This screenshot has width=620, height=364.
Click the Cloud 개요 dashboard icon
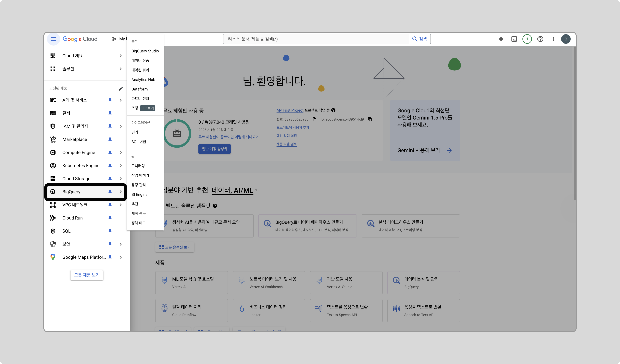click(53, 56)
